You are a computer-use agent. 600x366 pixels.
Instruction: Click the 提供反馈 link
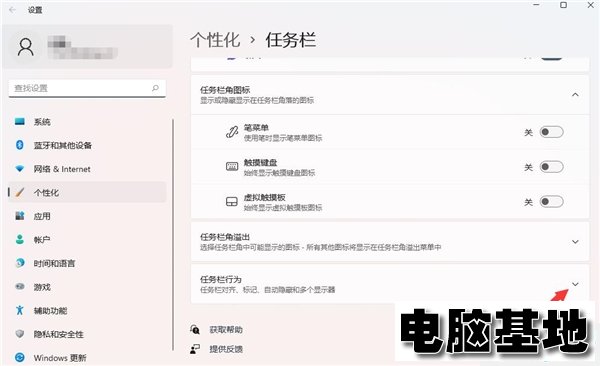pos(226,349)
